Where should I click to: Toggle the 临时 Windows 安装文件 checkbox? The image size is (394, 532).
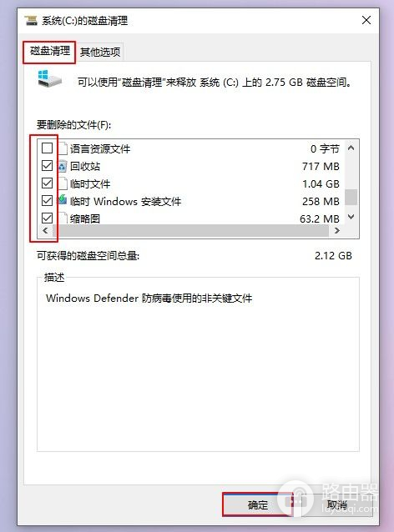pyautogui.click(x=48, y=200)
